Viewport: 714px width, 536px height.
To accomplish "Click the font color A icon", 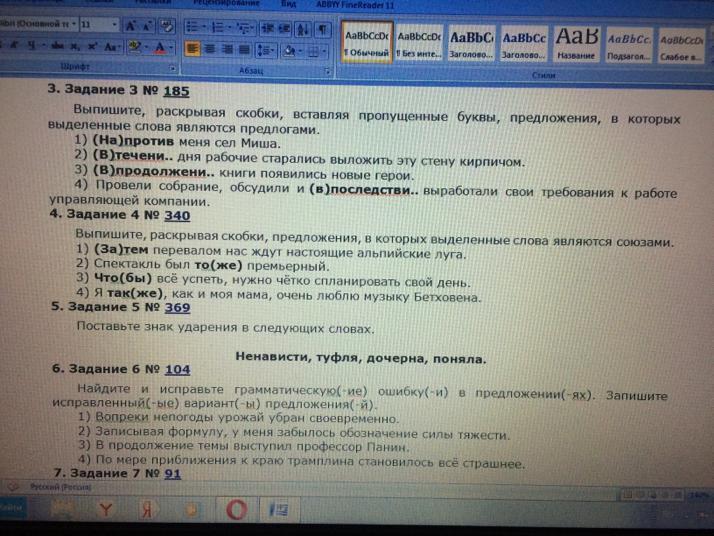I will pyautogui.click(x=160, y=47).
